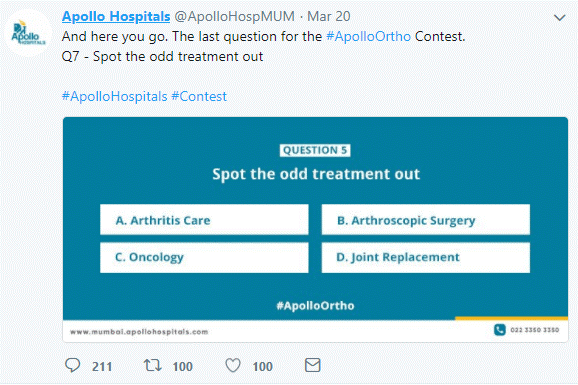
Task: Like the tweet with heart icon
Action: [233, 365]
